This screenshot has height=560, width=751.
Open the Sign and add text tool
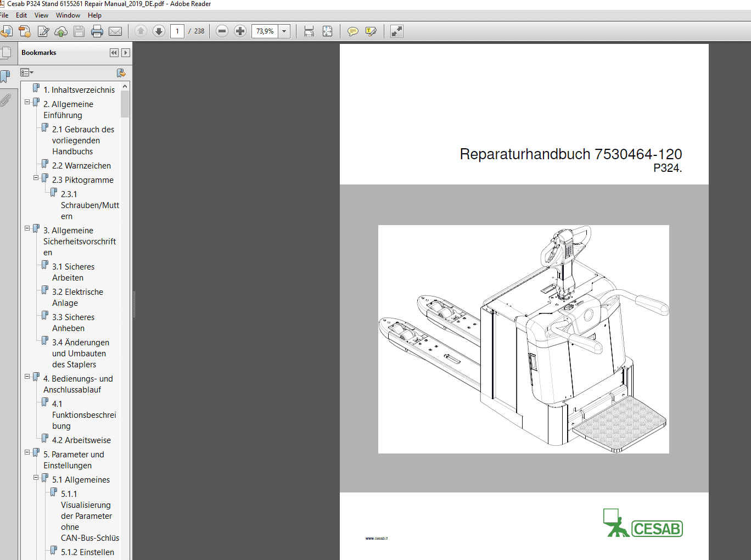pos(43,31)
